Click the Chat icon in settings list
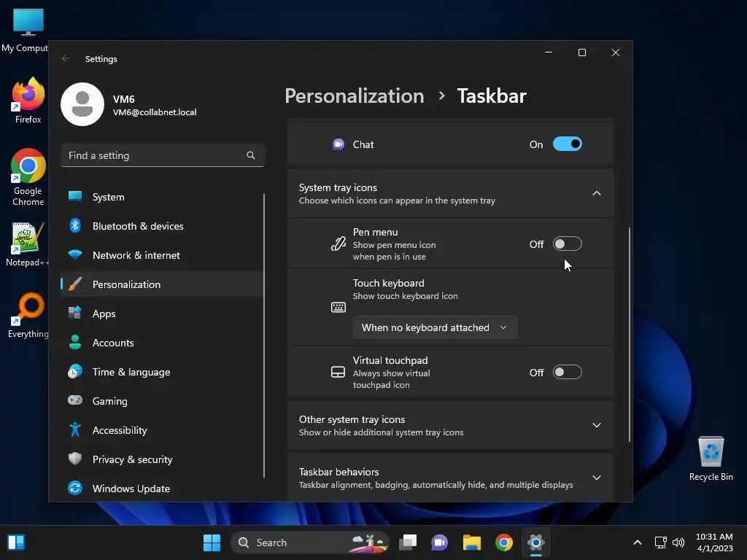Screen dimensions: 747x560 [x=338, y=144]
